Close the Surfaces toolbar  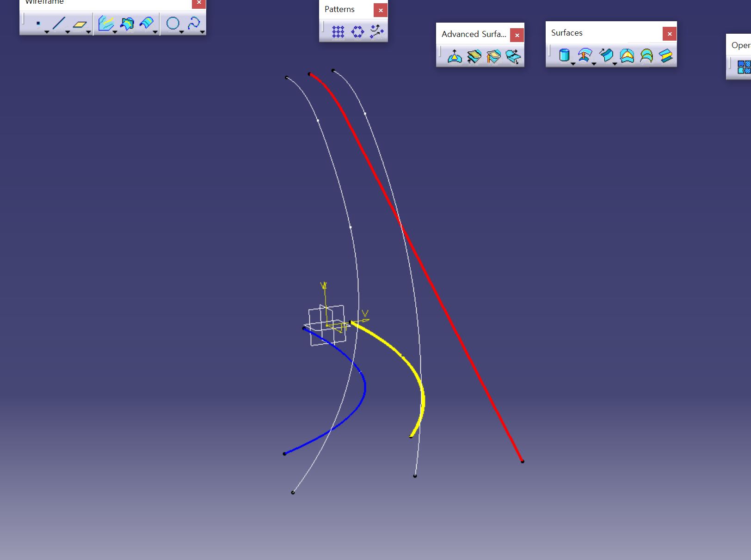point(669,34)
